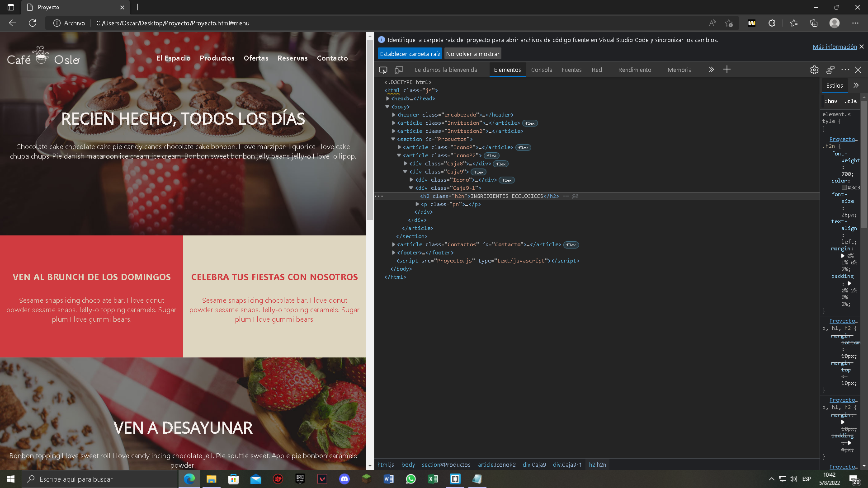Click the DevTools feedback icon

pos(830,70)
